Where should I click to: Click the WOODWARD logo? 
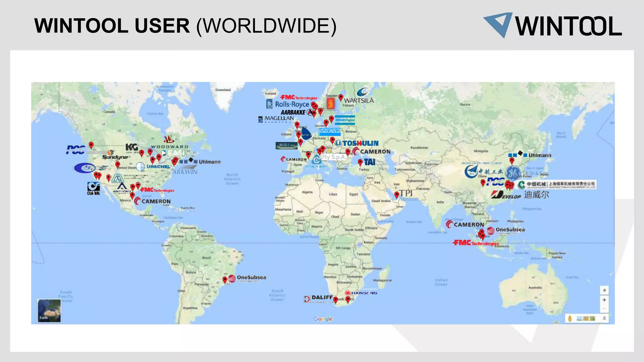(x=169, y=143)
